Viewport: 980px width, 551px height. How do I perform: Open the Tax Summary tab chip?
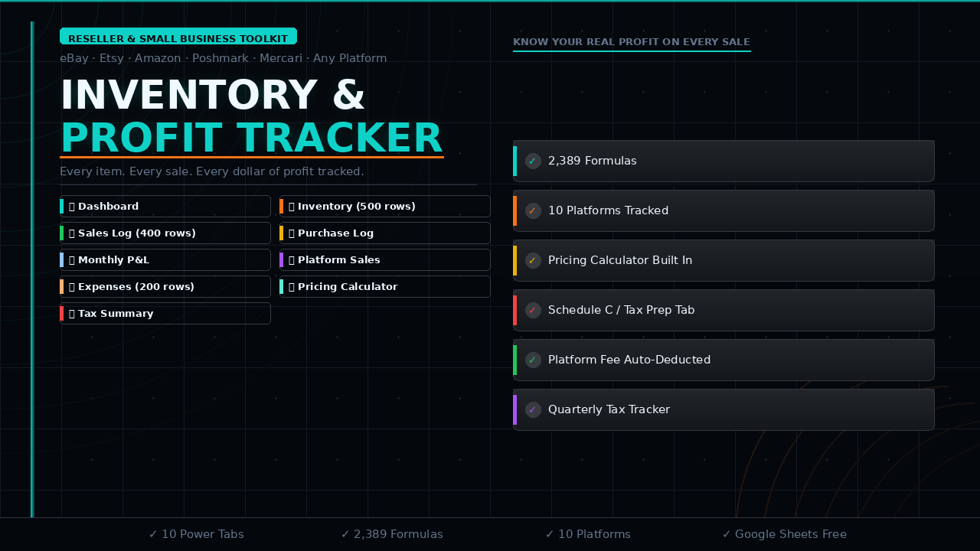pos(165,313)
